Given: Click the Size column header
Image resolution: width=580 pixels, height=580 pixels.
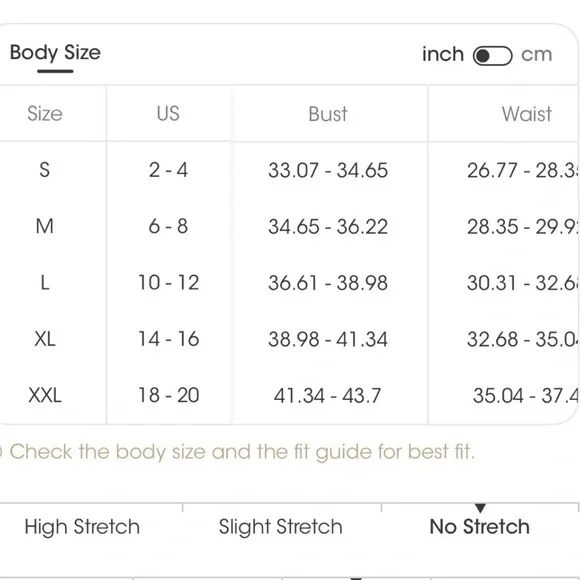Looking at the screenshot, I should [45, 113].
